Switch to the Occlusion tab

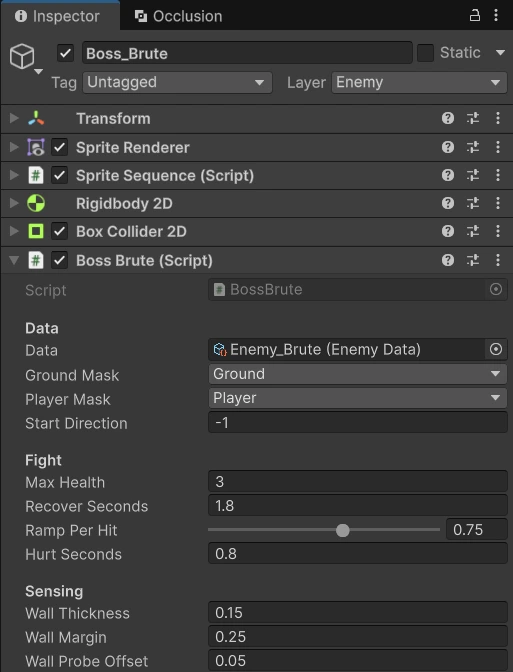pyautogui.click(x=178, y=16)
